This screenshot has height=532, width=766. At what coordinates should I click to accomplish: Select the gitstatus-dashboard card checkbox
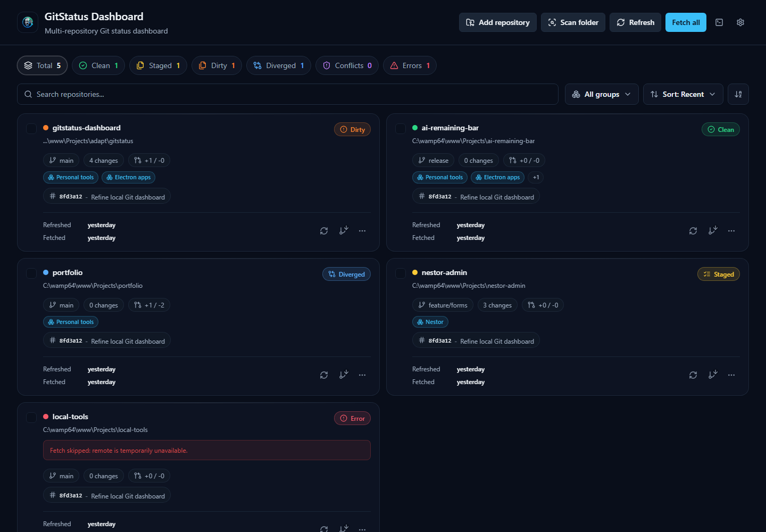tap(31, 129)
